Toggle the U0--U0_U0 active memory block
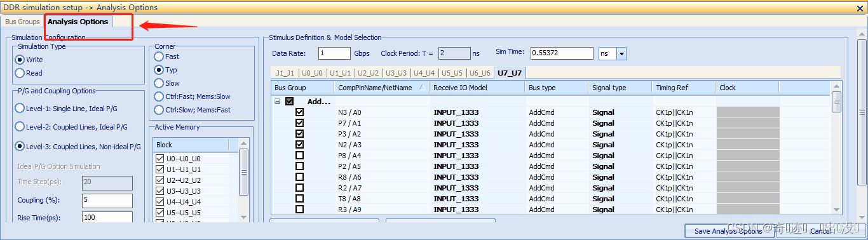 160,159
